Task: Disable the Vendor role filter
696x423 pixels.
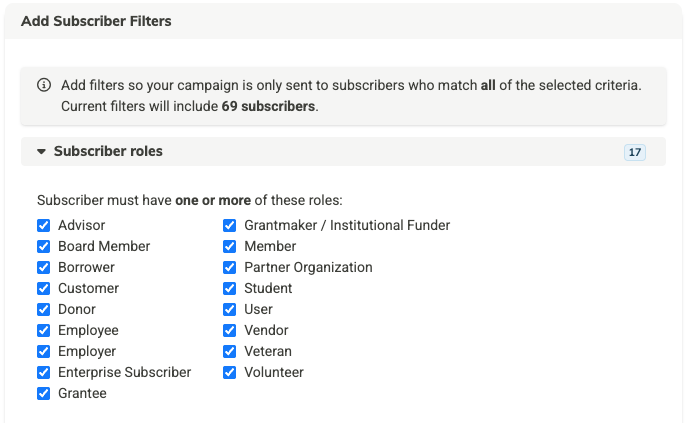Action: [230, 330]
